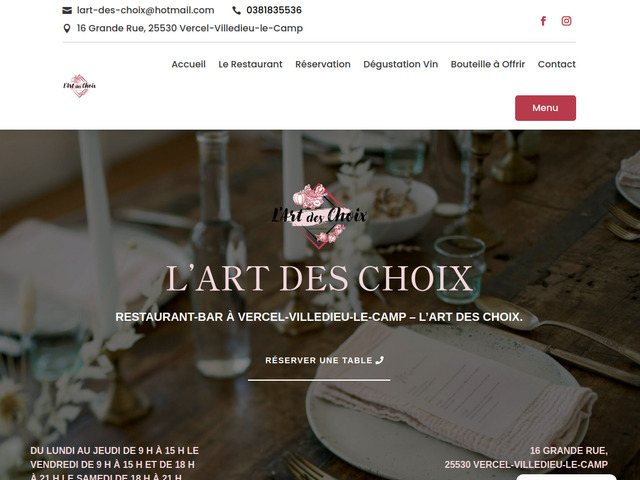Go to the Accueil menu item
The width and height of the screenshot is (640, 480).
(x=189, y=64)
